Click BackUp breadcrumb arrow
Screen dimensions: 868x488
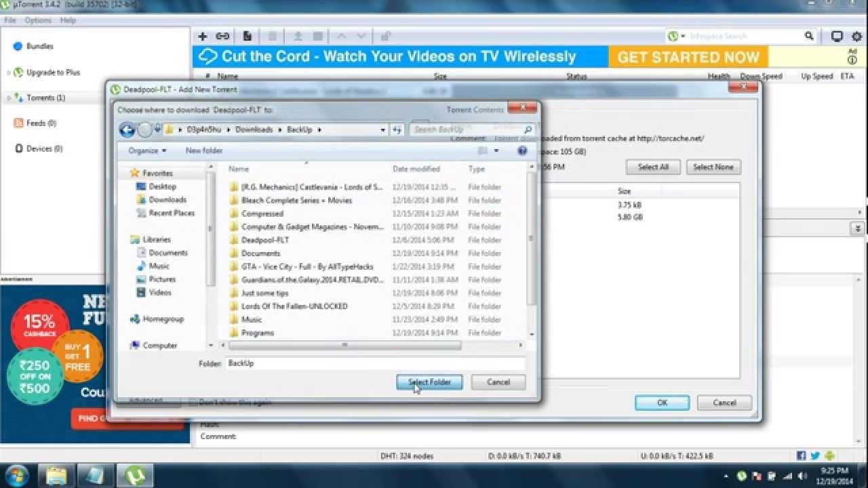pyautogui.click(x=319, y=129)
